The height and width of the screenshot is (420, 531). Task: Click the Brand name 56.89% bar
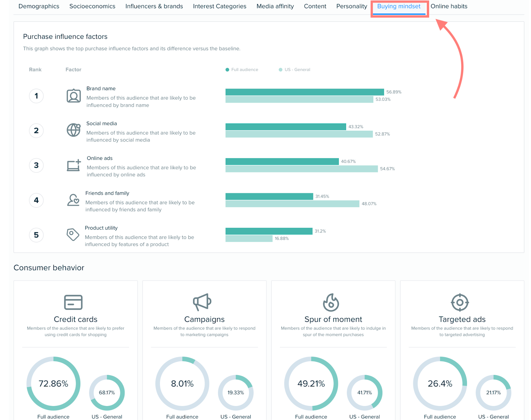click(x=304, y=92)
